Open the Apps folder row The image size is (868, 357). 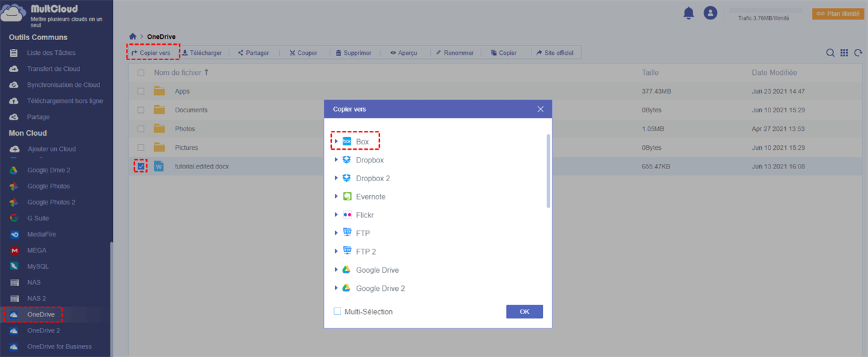(495, 91)
